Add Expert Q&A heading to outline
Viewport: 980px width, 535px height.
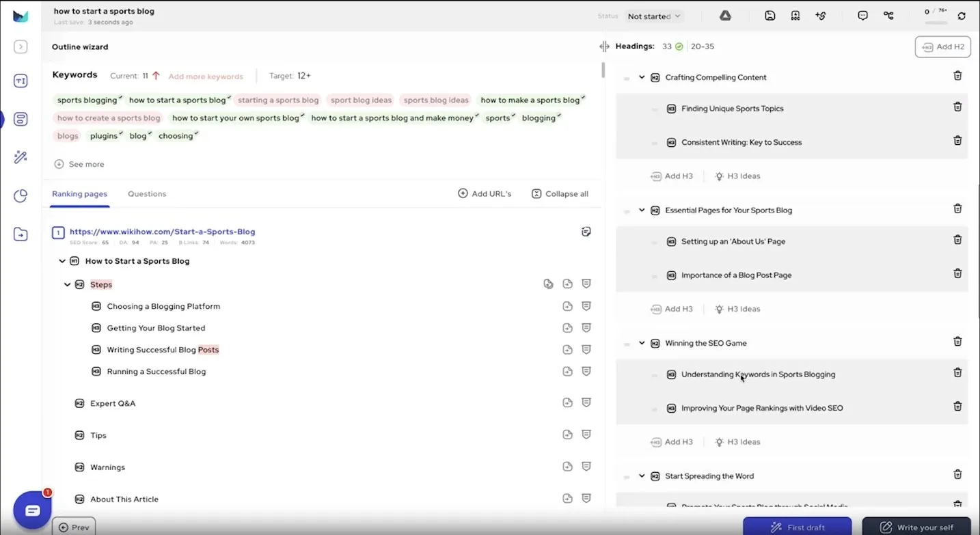pyautogui.click(x=567, y=403)
